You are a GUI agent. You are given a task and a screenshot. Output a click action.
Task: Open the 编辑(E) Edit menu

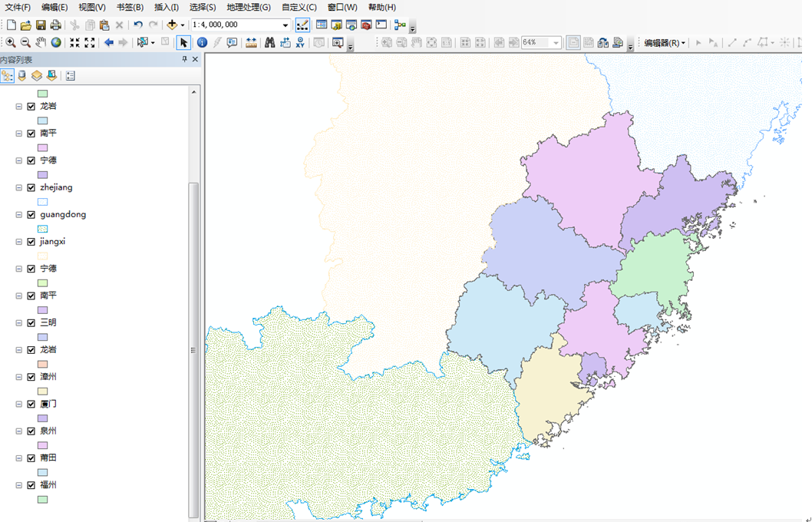[x=54, y=7]
